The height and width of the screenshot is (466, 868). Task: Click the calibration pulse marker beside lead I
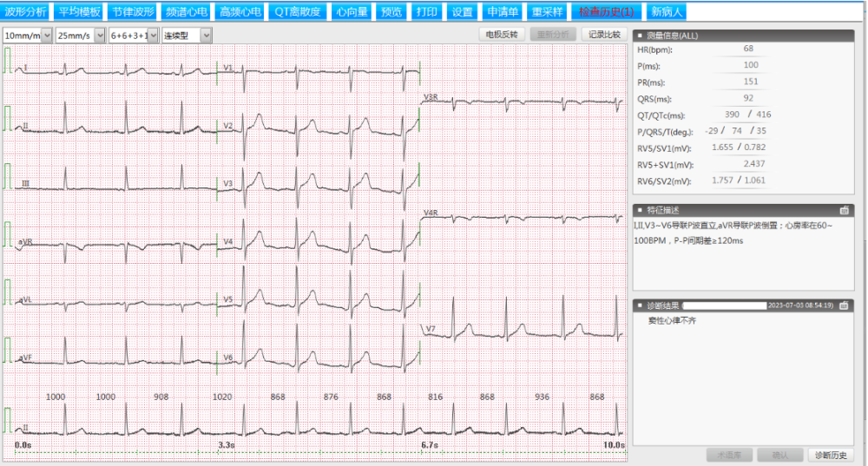[x=8, y=61]
